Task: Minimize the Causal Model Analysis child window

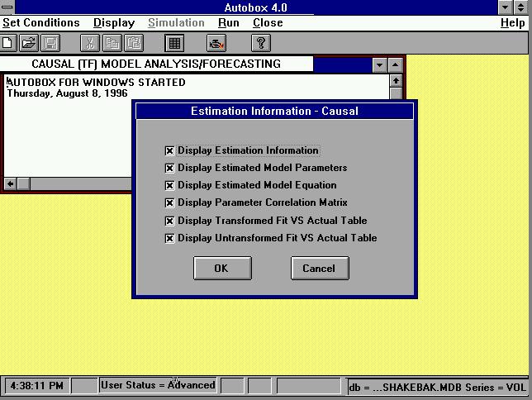Action: [x=380, y=64]
